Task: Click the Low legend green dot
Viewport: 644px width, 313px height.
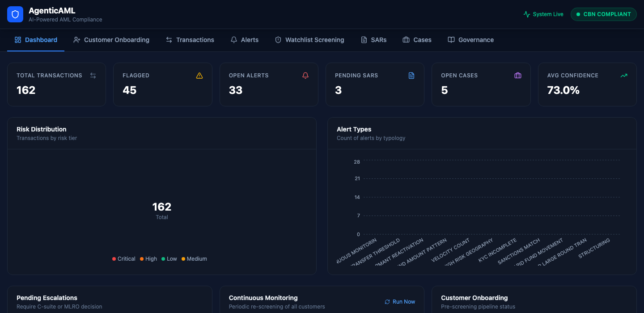Action: (163, 259)
